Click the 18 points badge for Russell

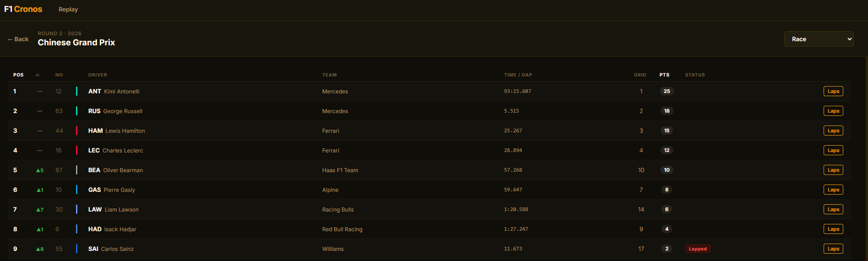pos(667,111)
